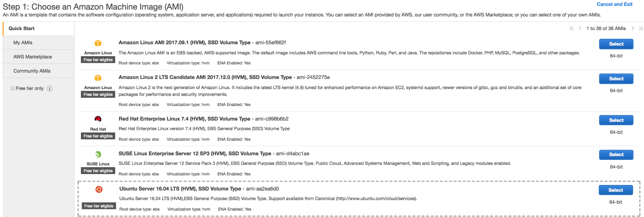Screen dimensions: 644x217
Task: Go to the previous AMI page
Action: point(580,28)
